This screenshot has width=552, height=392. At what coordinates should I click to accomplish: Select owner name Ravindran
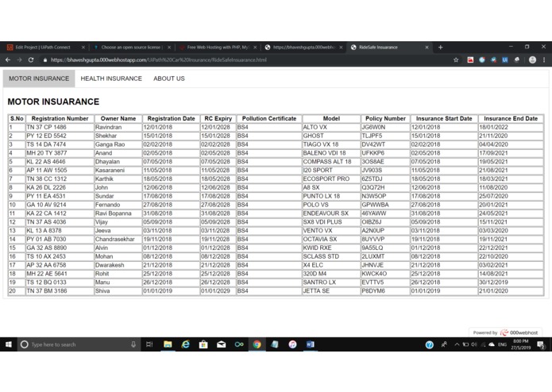[x=118, y=127]
